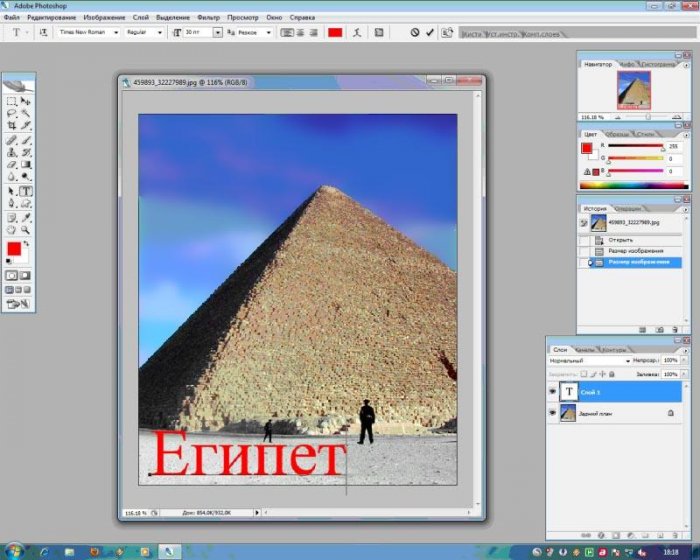The width and height of the screenshot is (700, 560).
Task: Hide the Слой 1 text layer
Action: (x=553, y=392)
